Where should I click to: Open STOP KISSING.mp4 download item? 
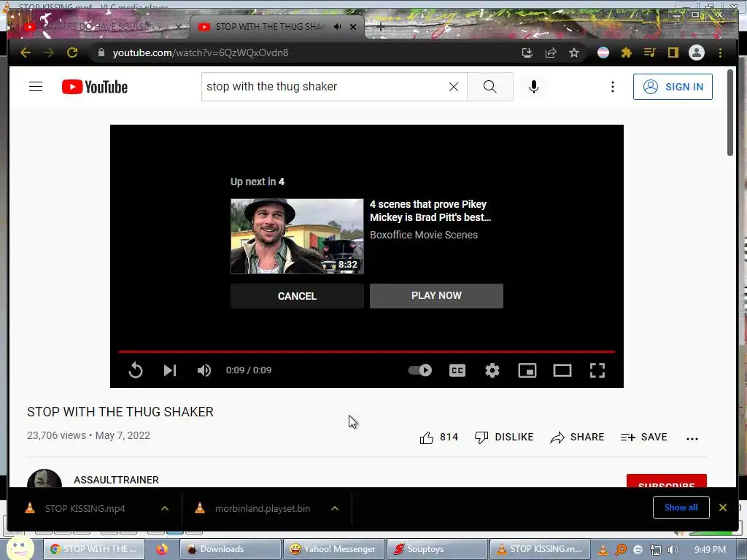(x=85, y=508)
